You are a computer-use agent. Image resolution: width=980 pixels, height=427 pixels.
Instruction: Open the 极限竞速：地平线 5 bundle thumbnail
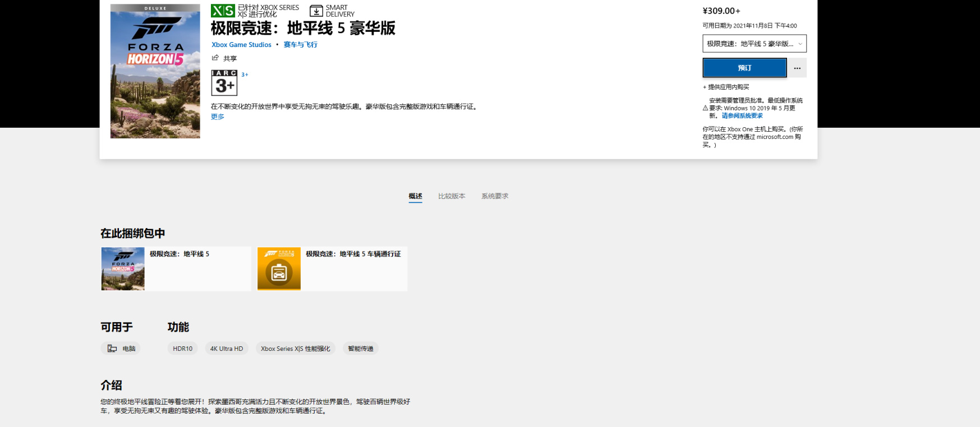pos(123,268)
